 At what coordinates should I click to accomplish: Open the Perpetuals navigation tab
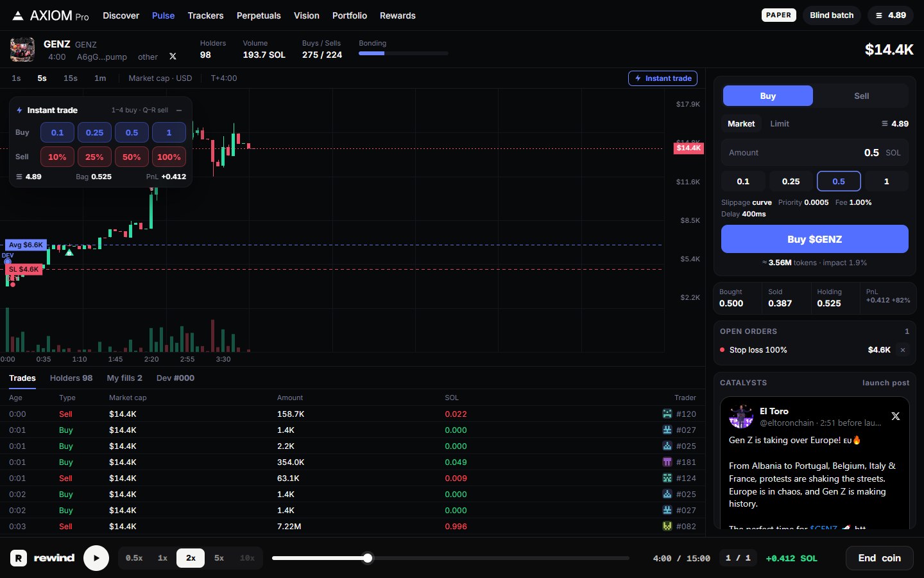click(259, 15)
